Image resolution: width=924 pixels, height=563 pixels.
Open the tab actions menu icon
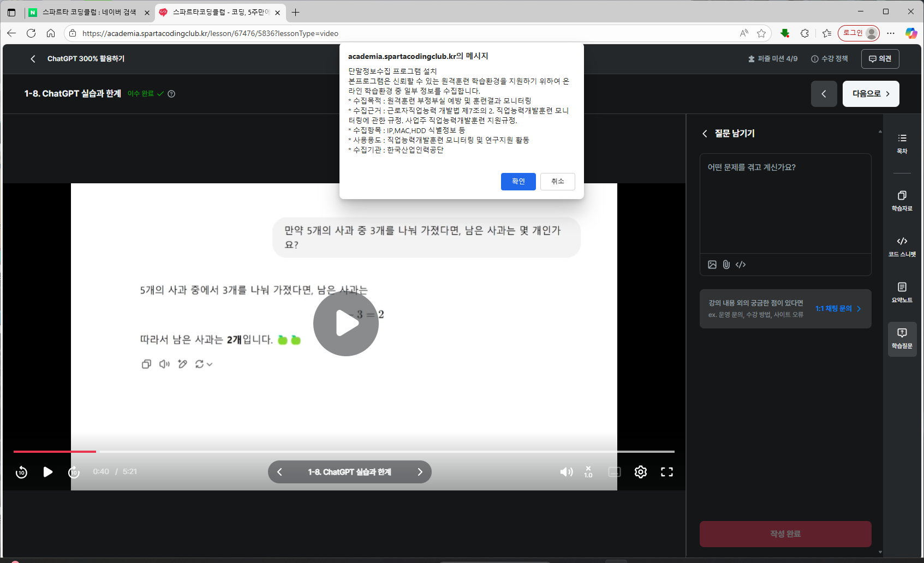11,12
